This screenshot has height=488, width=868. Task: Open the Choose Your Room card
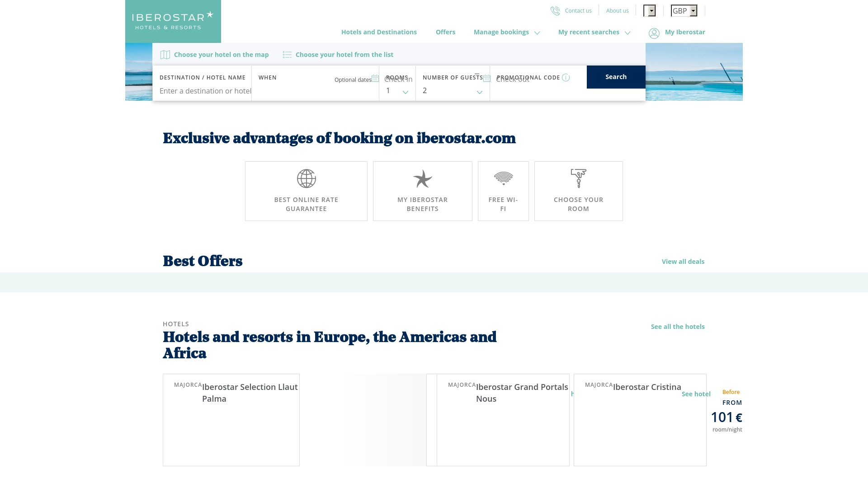579,191
